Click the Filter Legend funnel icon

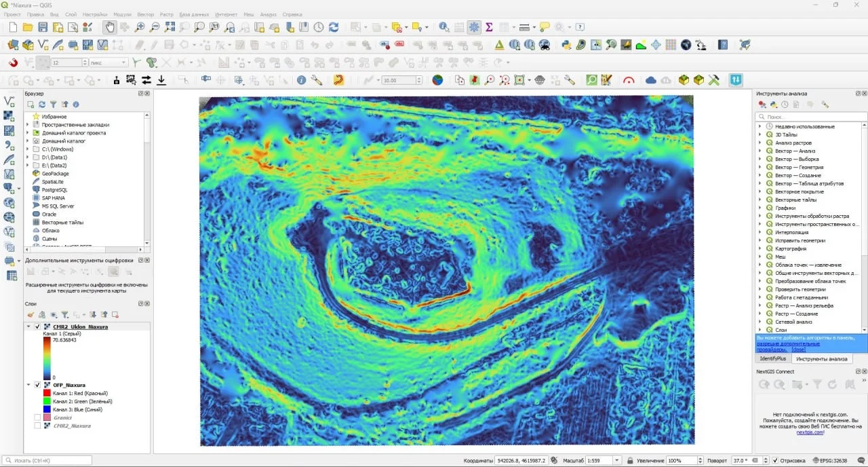click(x=64, y=314)
